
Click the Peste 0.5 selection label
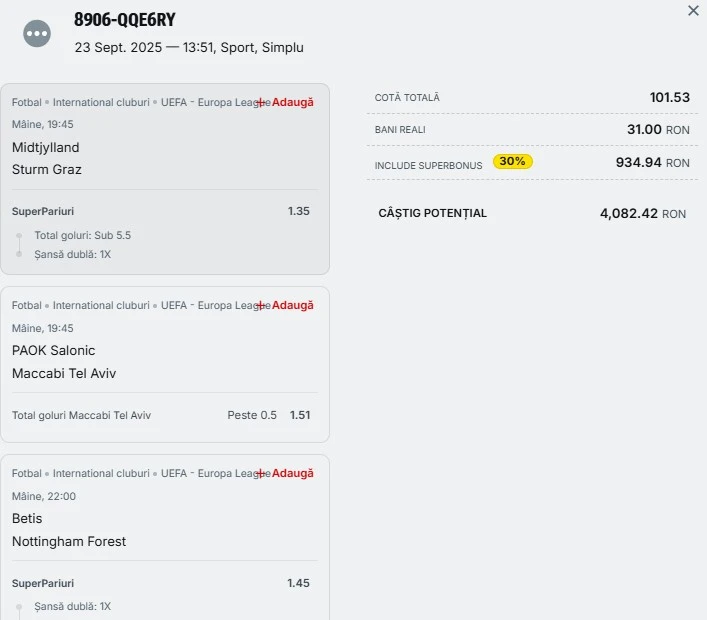(252, 415)
